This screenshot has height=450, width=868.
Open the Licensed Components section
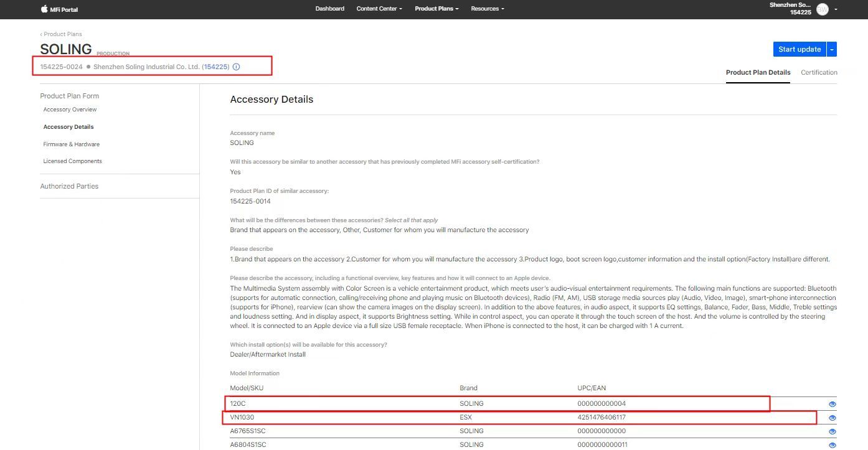tap(72, 161)
